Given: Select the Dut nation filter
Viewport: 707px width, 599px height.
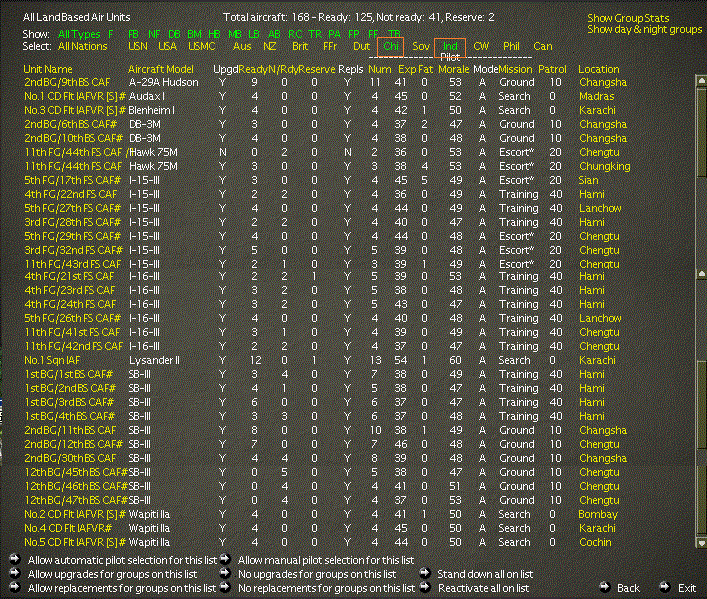Looking at the screenshot, I should (362, 46).
